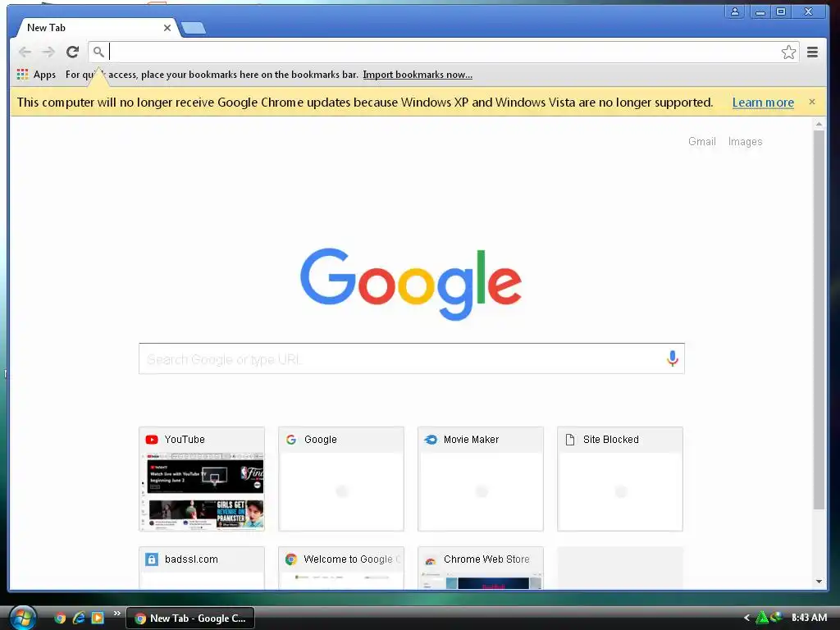This screenshot has height=630, width=840.
Task: Open the Google most-visited tile
Action: coord(341,479)
